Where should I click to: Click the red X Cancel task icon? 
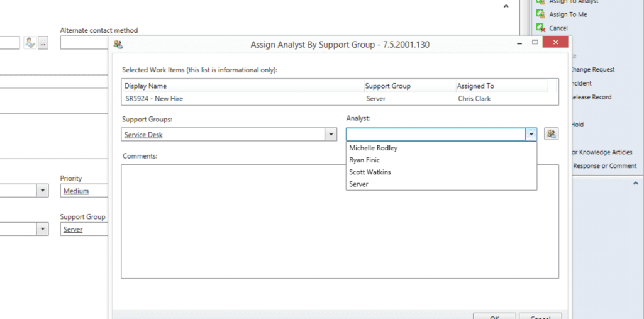pos(541,28)
